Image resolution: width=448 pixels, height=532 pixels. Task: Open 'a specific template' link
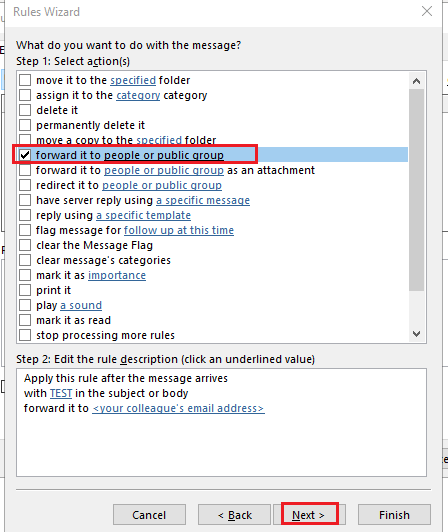pyautogui.click(x=143, y=215)
